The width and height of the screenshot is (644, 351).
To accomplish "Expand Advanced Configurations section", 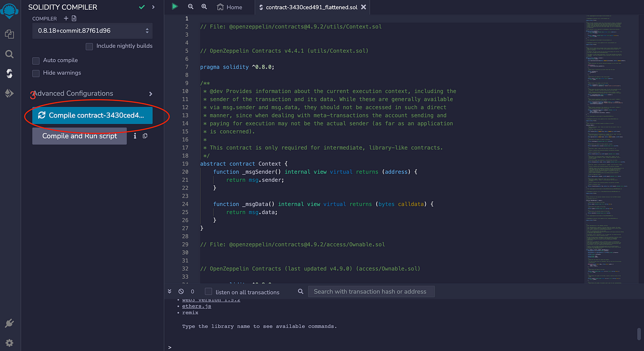I will (92, 94).
